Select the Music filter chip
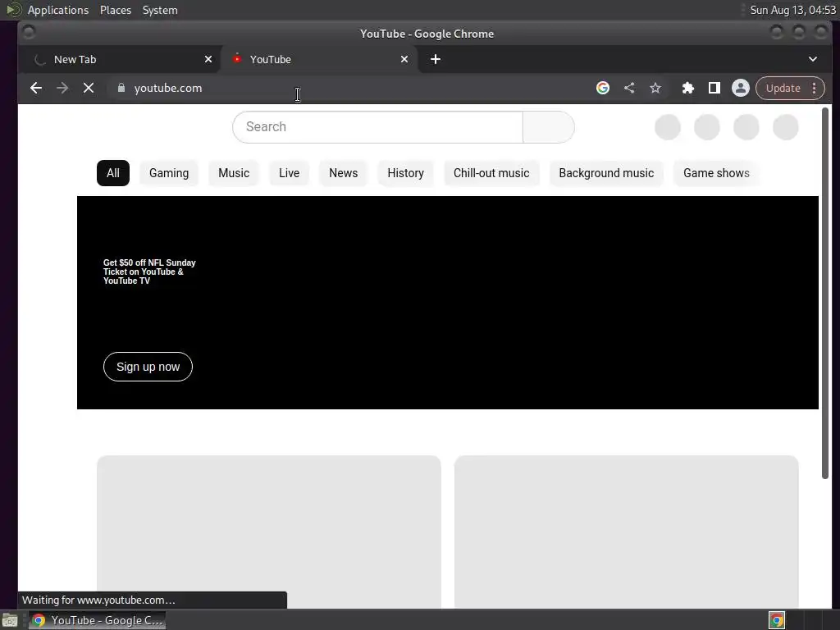Viewport: 840px width, 630px height. coord(234,173)
